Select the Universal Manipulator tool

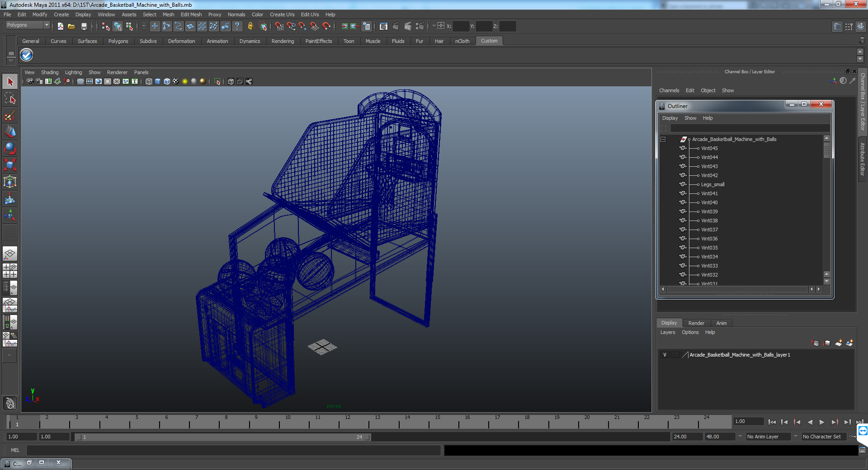coord(10,182)
